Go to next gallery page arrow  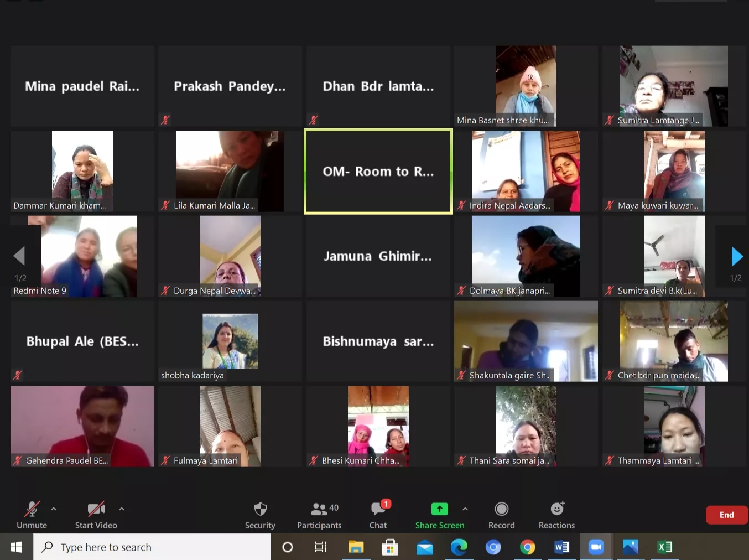point(737,256)
